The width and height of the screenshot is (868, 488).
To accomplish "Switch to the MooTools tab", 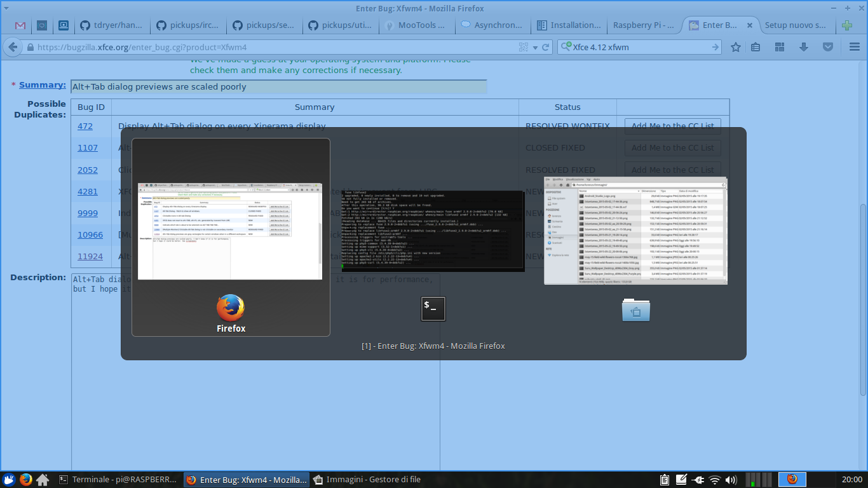I will tap(418, 25).
